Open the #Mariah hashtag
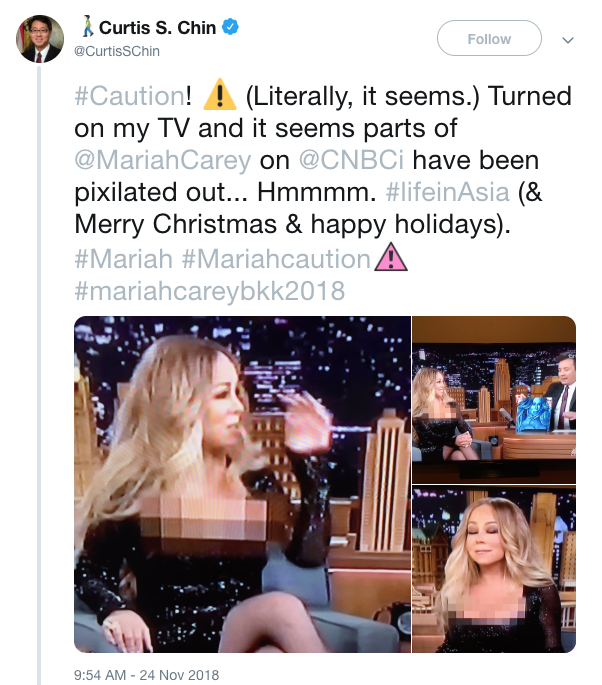Viewport: 602px width, 685px height. tap(124, 259)
